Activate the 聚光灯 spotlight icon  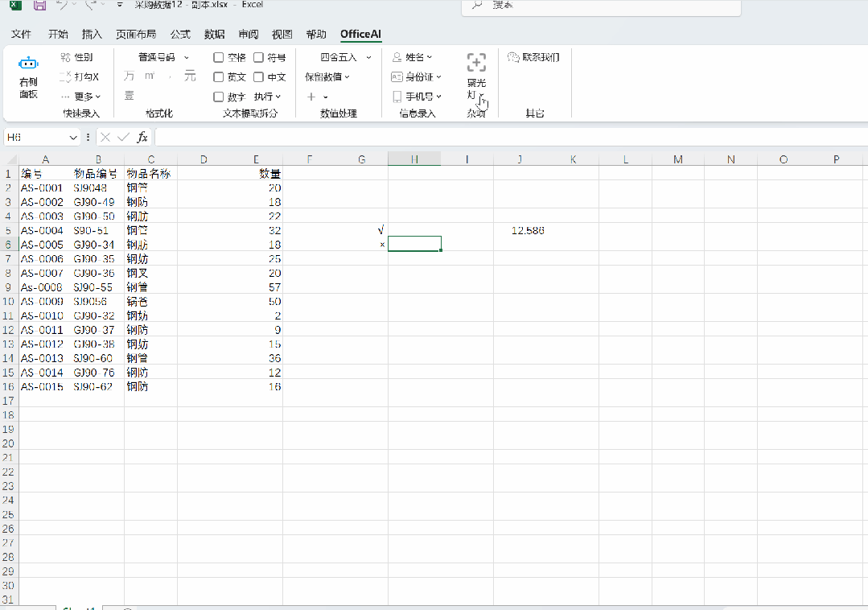pos(476,63)
